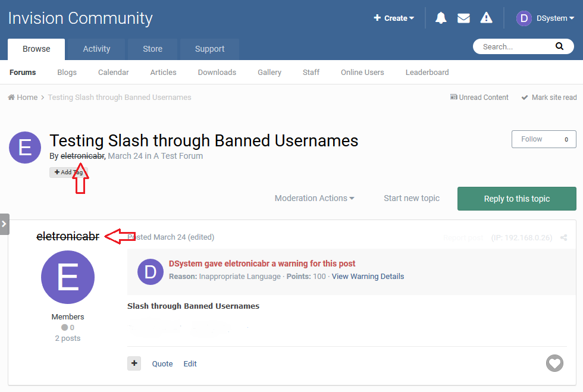Click the plus multiquote button
The width and height of the screenshot is (583, 392).
click(134, 363)
